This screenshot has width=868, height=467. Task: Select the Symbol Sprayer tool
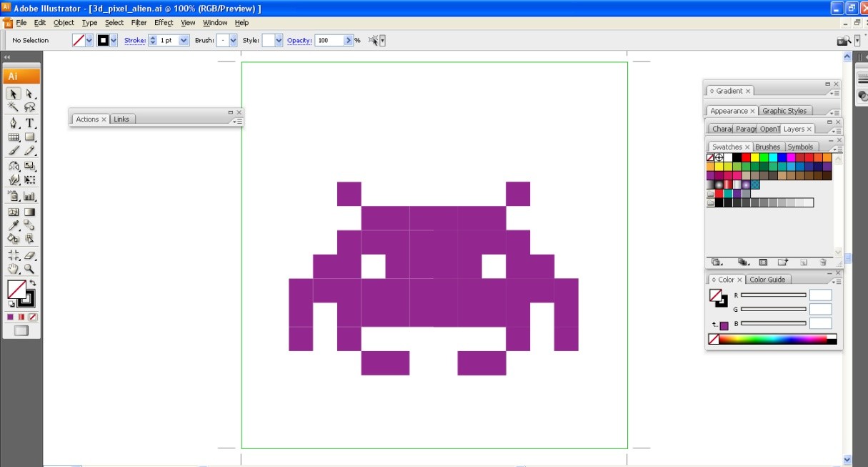click(x=14, y=196)
